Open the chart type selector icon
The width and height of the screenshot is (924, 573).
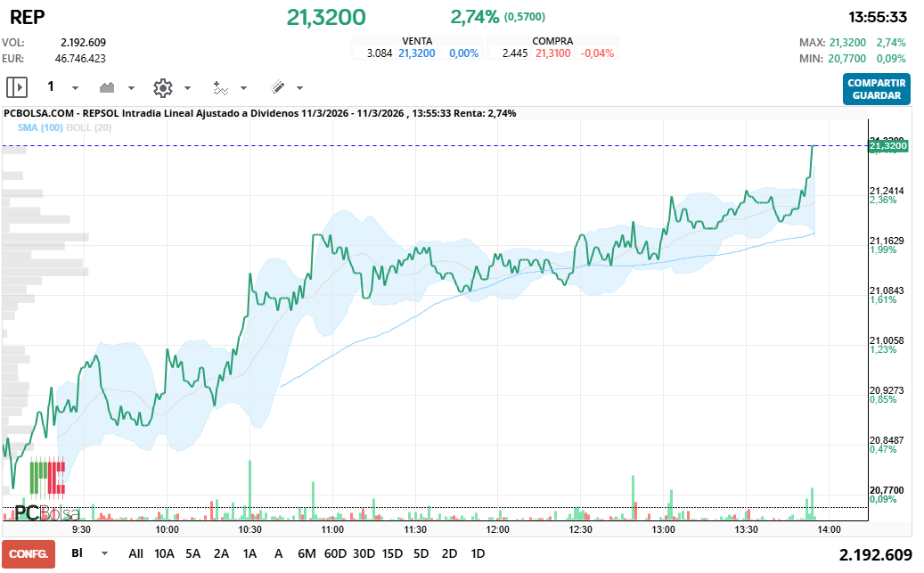[x=107, y=86]
